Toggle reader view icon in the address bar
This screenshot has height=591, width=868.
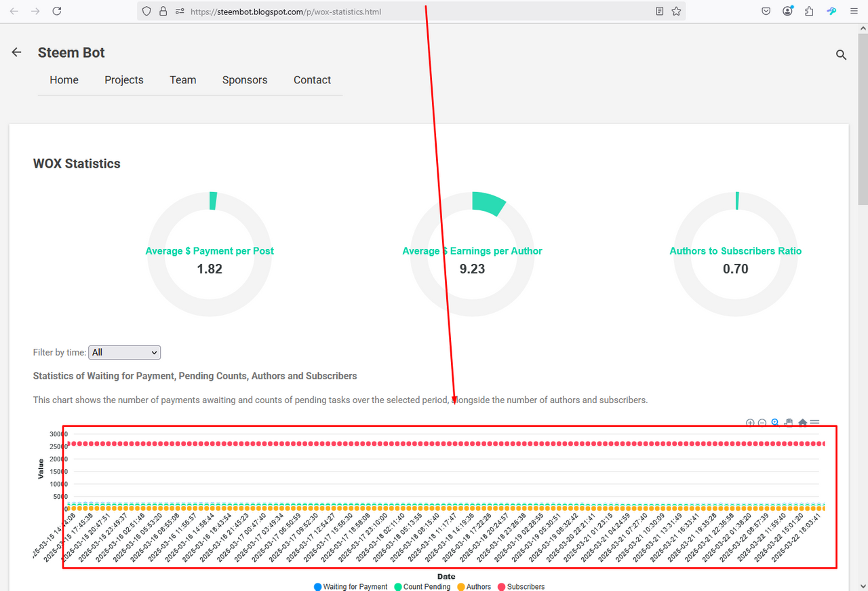[660, 12]
